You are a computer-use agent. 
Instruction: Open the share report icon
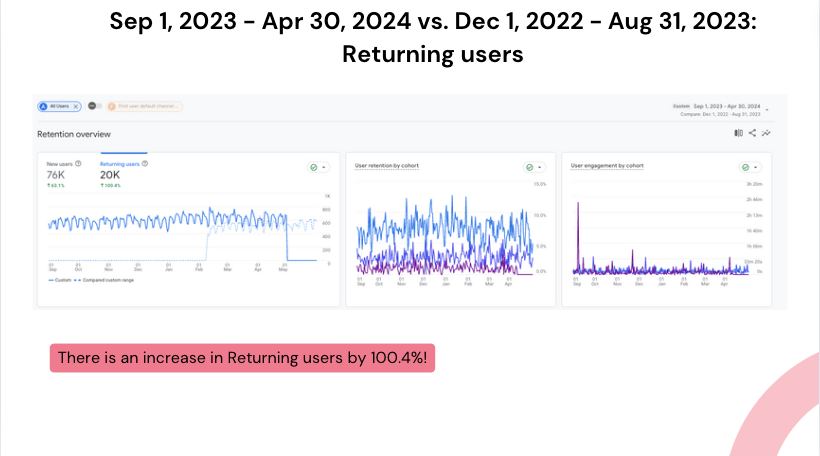[752, 133]
